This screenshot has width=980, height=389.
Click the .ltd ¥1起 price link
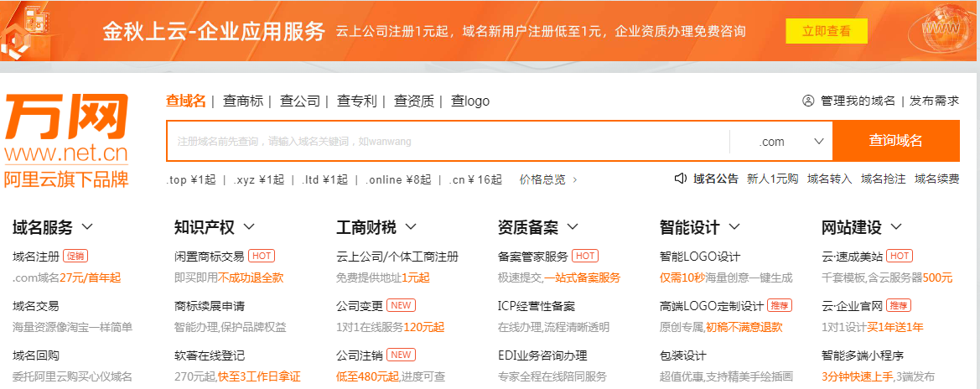[324, 179]
